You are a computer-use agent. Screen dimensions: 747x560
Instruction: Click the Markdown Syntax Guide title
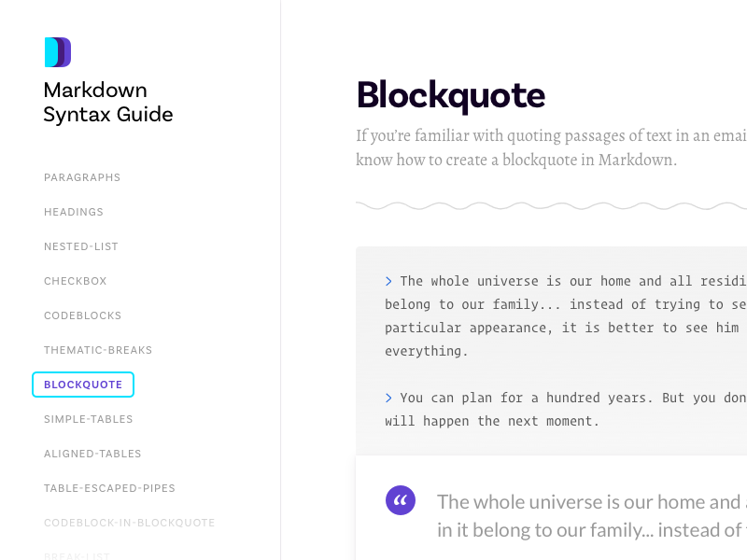[x=108, y=103]
